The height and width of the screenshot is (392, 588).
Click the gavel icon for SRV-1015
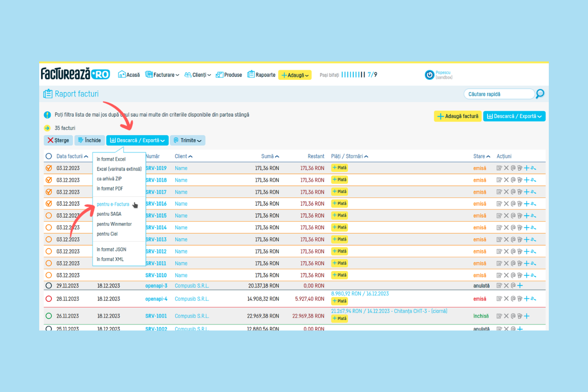533,216
